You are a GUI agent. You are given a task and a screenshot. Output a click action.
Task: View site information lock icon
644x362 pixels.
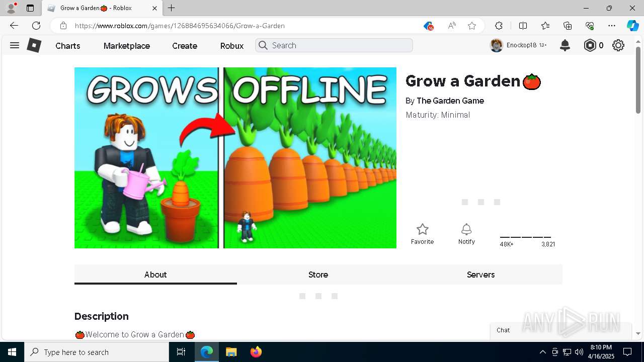63,26
